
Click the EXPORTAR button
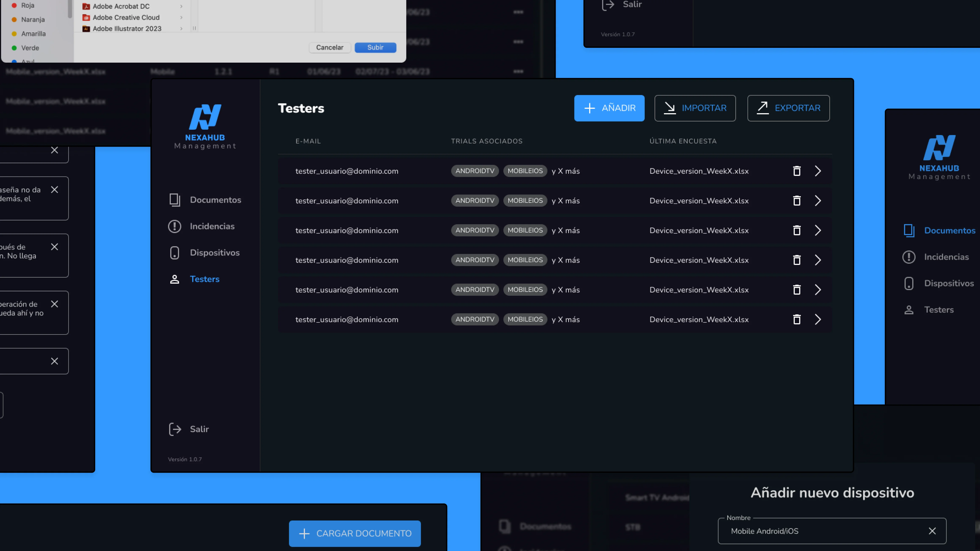pyautogui.click(x=788, y=108)
